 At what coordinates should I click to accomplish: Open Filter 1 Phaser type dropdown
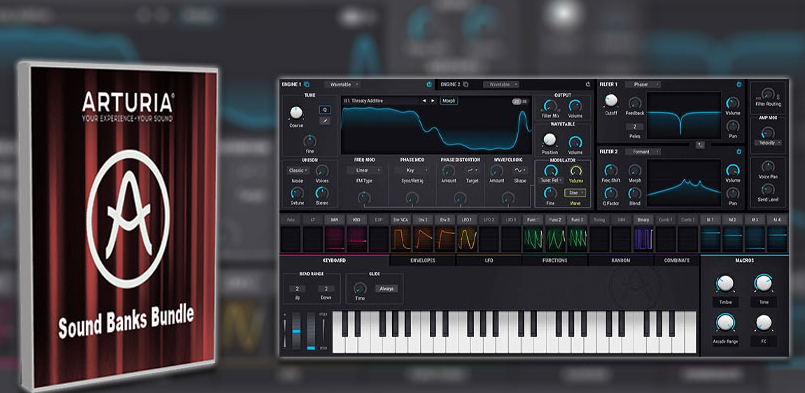click(x=643, y=84)
